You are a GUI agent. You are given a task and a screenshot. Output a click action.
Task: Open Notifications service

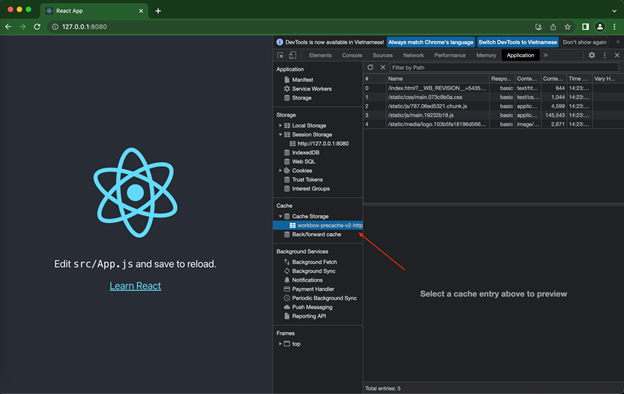point(307,280)
